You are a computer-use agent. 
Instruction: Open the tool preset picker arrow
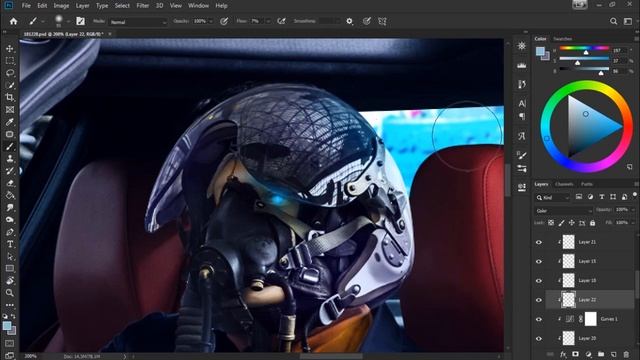click(43, 21)
